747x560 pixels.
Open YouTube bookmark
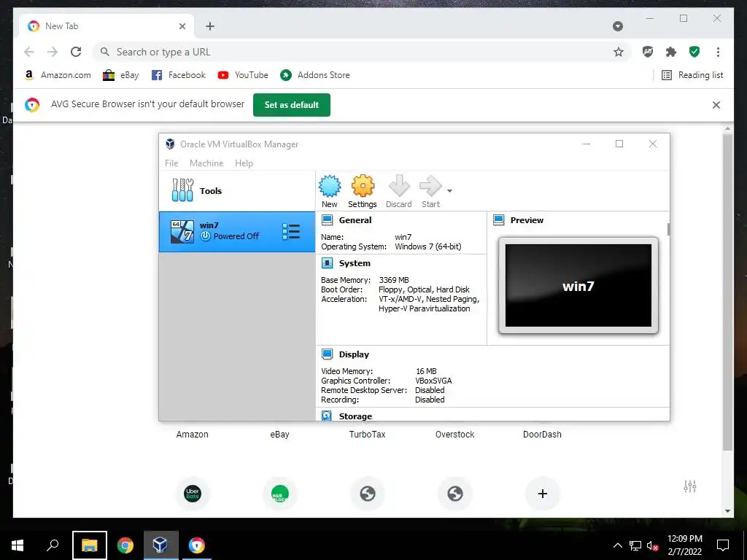tap(243, 75)
